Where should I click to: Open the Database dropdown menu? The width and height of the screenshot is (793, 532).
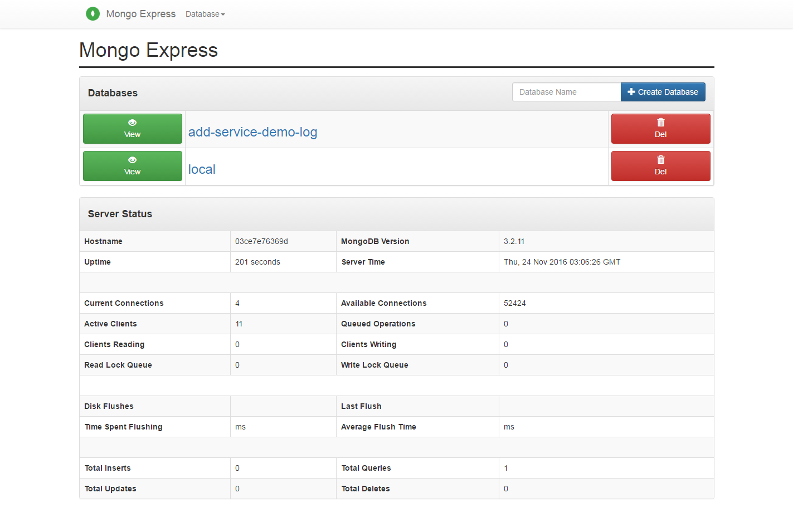pyautogui.click(x=205, y=14)
